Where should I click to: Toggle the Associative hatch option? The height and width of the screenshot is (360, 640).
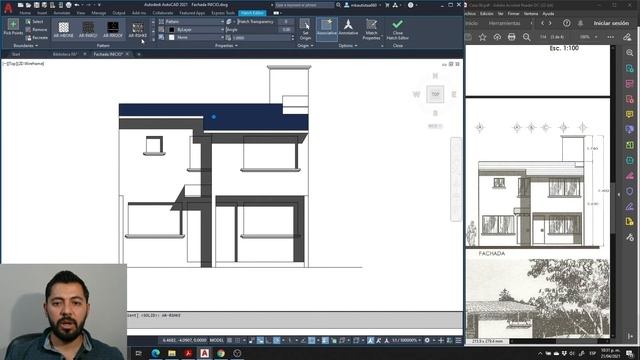pos(327,29)
